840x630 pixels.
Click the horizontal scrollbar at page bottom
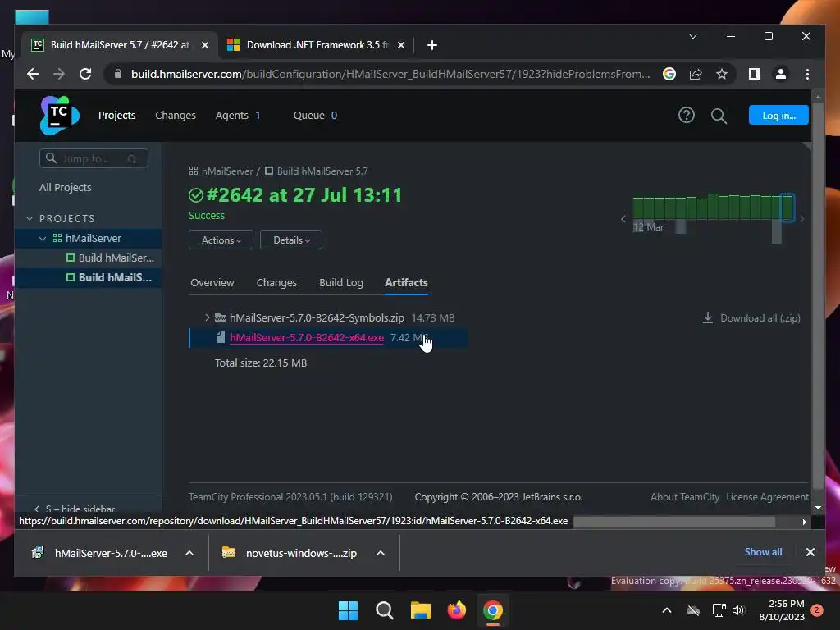pos(674,521)
